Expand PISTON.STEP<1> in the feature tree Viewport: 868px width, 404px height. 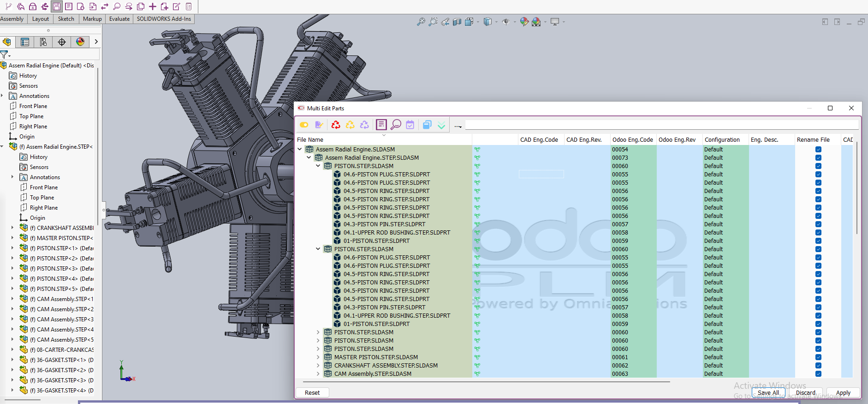[12, 248]
